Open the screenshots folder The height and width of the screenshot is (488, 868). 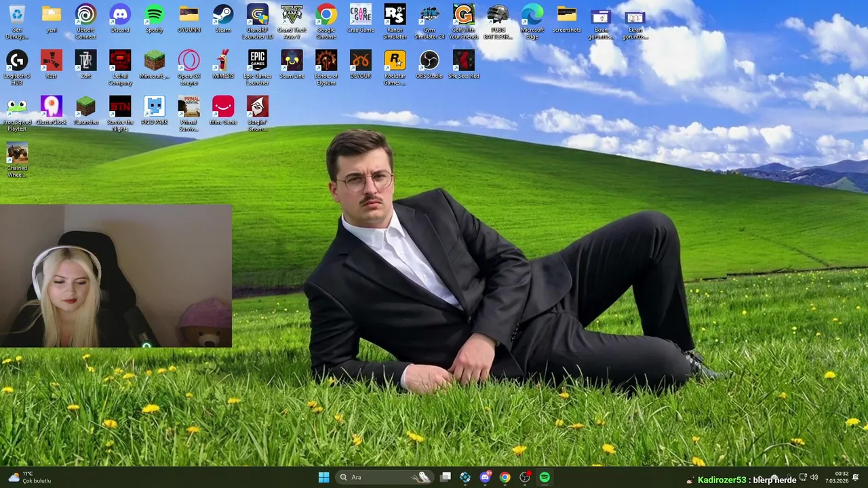(567, 19)
